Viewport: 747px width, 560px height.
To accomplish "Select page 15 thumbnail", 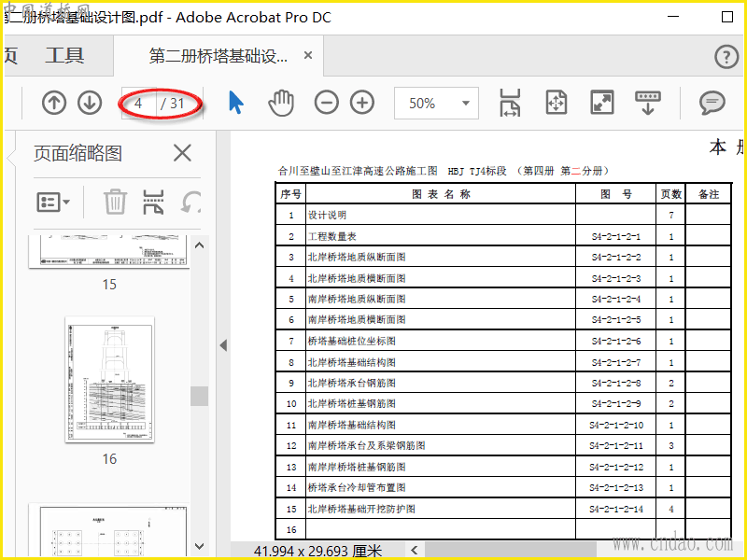I will (109, 252).
